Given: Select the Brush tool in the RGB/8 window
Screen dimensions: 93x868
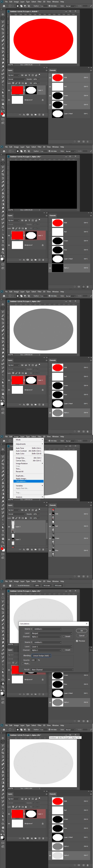Looking at the screenshot, I should pos(3,44).
